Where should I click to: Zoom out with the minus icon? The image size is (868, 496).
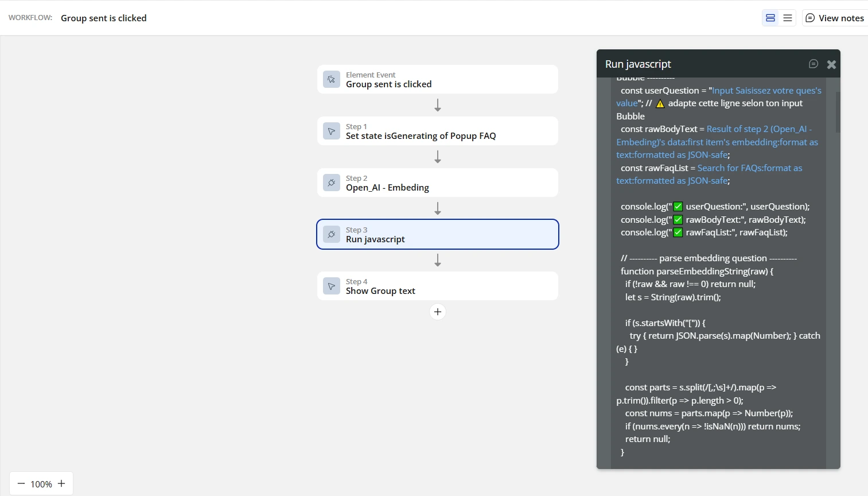pyautogui.click(x=21, y=483)
